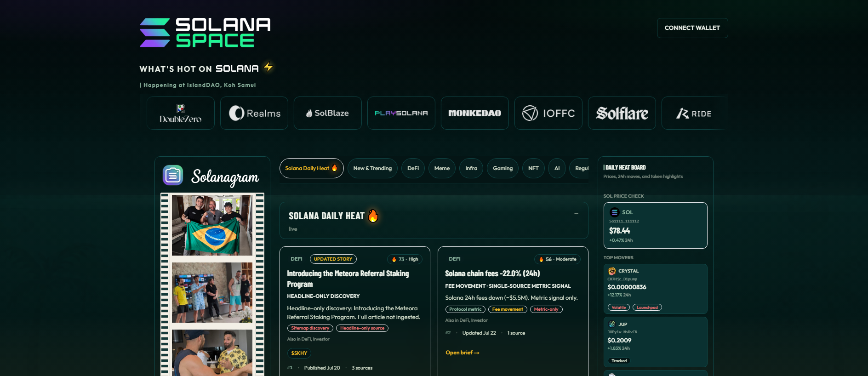The image size is (868, 376).
Task: Click the Metric-only tag
Action: (x=546, y=309)
